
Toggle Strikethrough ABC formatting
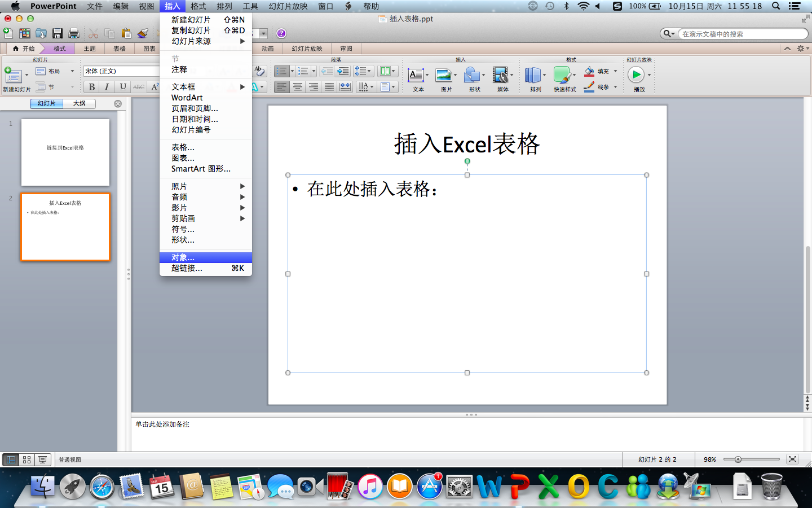click(139, 87)
